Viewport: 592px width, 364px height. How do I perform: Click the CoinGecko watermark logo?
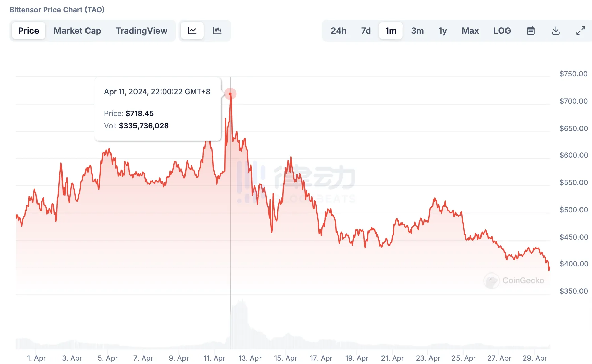click(x=514, y=281)
